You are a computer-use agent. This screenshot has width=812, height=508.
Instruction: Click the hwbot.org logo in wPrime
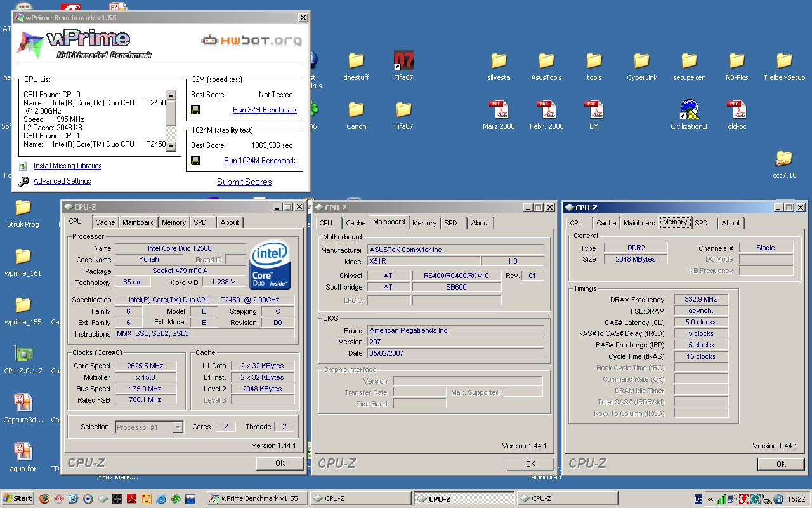click(x=252, y=41)
